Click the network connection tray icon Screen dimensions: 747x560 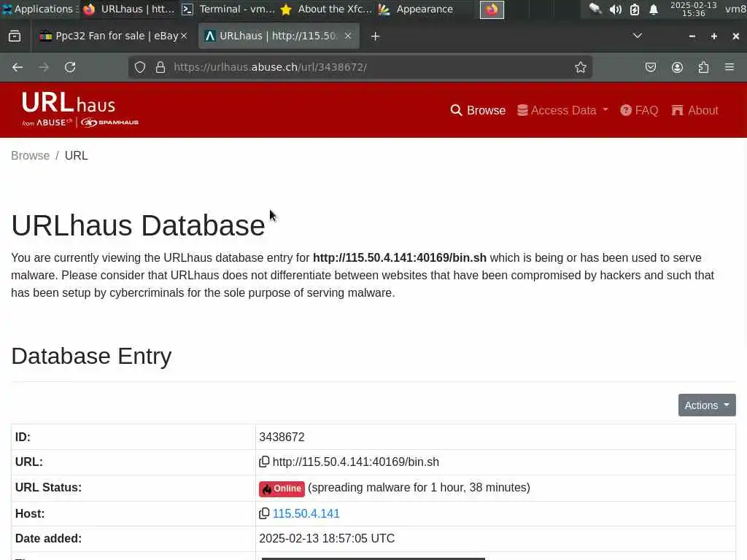click(x=595, y=9)
